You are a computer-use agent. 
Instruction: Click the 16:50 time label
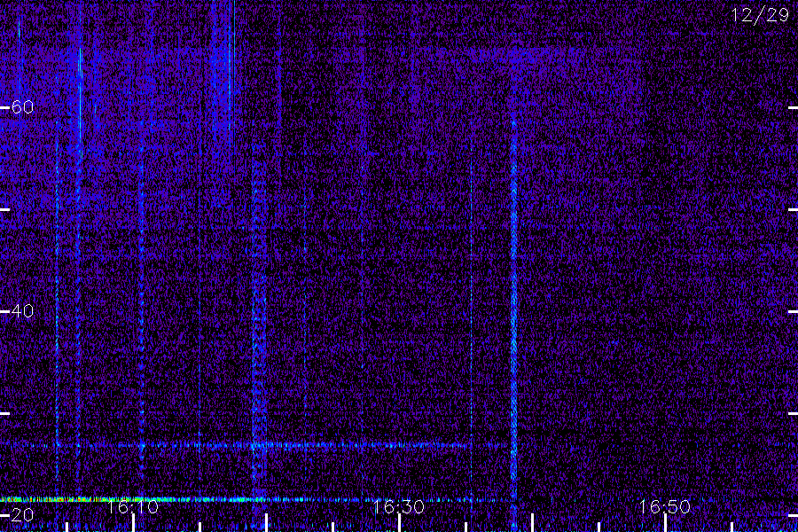click(x=665, y=506)
